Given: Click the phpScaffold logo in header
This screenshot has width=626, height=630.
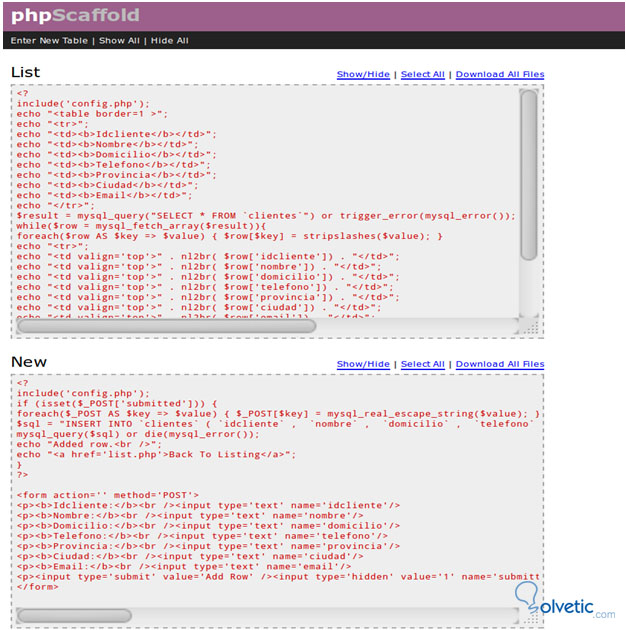Looking at the screenshot, I should coord(75,16).
